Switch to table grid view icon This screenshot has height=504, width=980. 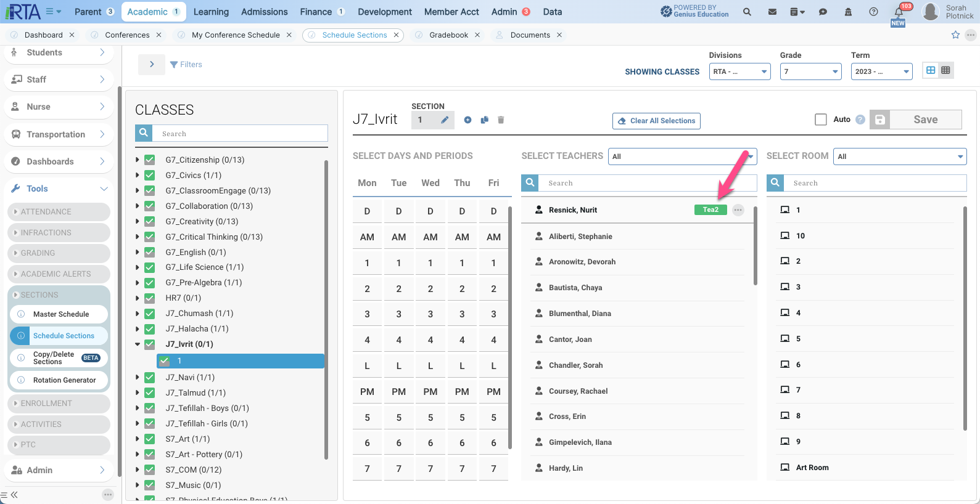click(945, 70)
